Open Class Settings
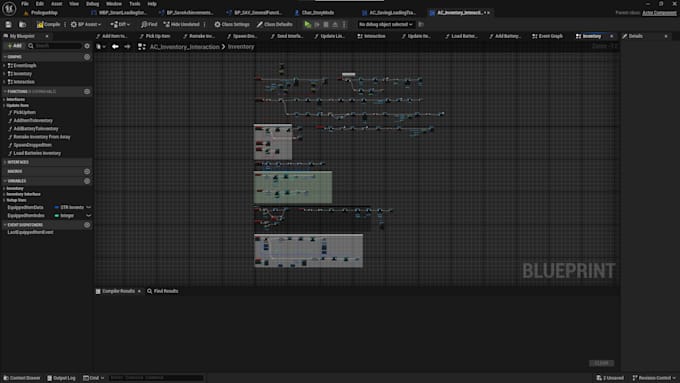680x383 pixels. (x=232, y=24)
